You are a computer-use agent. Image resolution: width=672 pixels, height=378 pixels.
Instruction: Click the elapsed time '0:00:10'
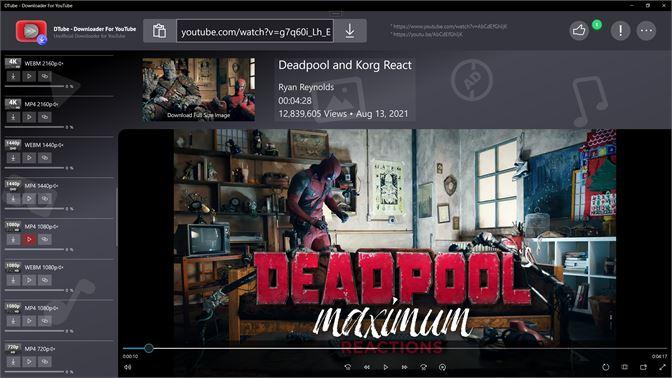point(130,357)
